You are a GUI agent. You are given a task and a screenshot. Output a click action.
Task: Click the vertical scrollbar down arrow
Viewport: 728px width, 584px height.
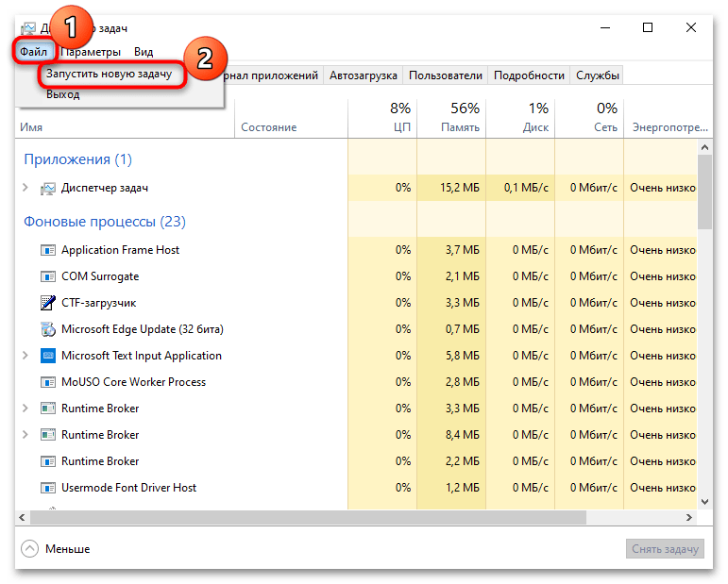[704, 501]
